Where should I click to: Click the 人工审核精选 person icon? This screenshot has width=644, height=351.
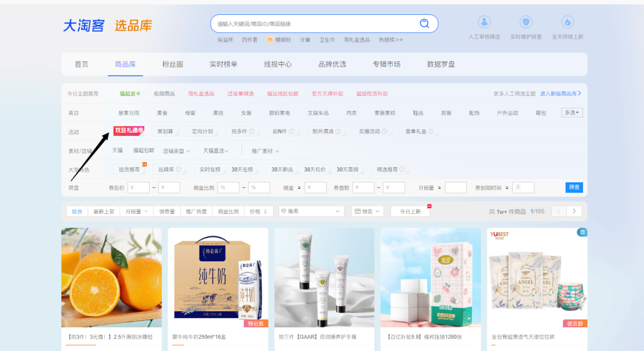coord(484,22)
